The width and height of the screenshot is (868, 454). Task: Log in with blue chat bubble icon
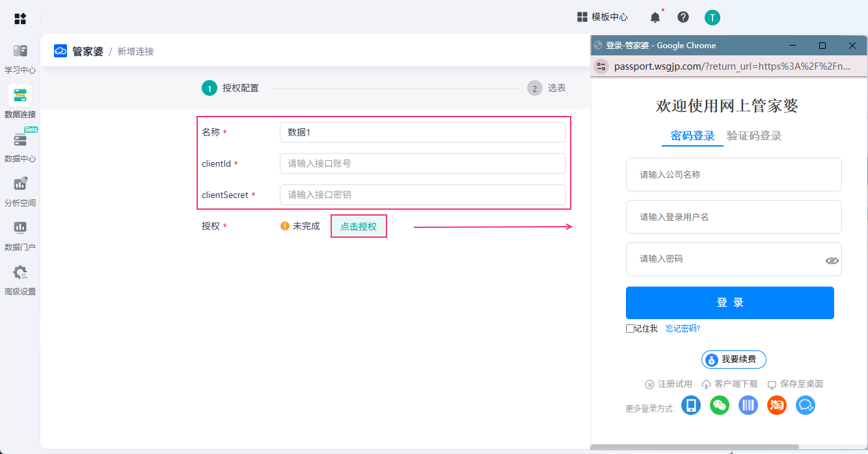(x=806, y=405)
